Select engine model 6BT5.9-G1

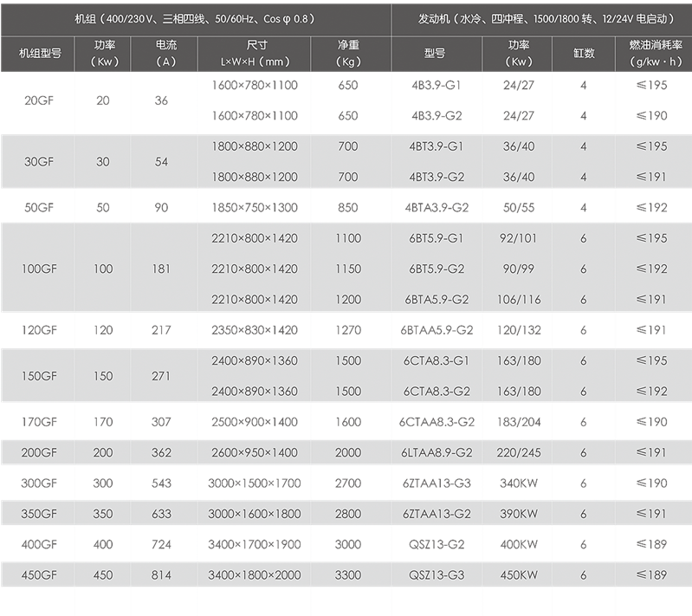click(x=437, y=238)
